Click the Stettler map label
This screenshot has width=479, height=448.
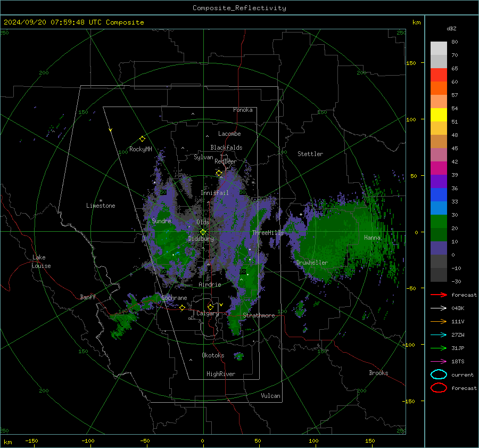coord(310,154)
